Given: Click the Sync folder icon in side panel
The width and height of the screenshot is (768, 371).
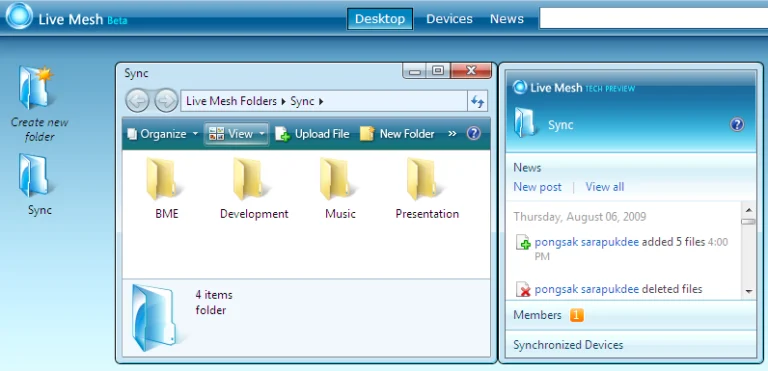Looking at the screenshot, I should [526, 123].
